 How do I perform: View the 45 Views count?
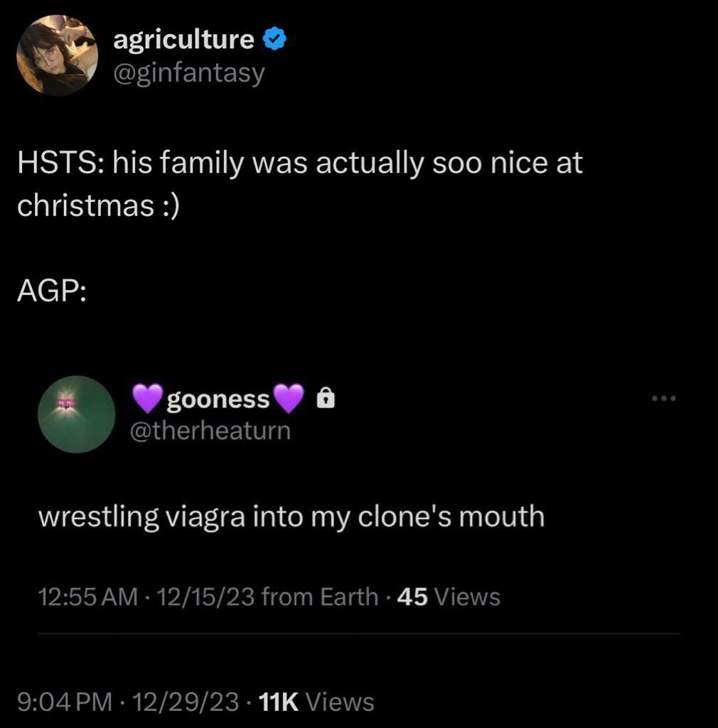[449, 596]
